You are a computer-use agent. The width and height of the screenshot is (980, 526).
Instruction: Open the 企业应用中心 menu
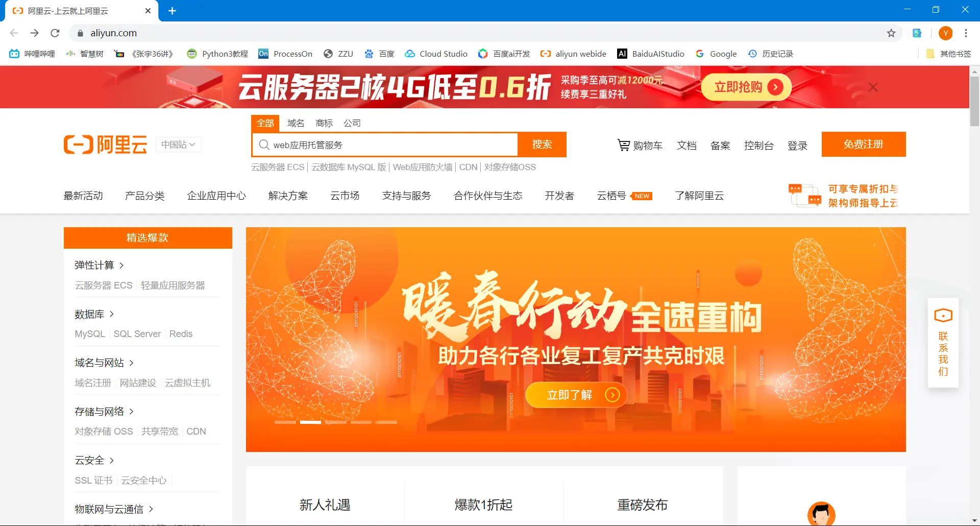pyautogui.click(x=216, y=196)
